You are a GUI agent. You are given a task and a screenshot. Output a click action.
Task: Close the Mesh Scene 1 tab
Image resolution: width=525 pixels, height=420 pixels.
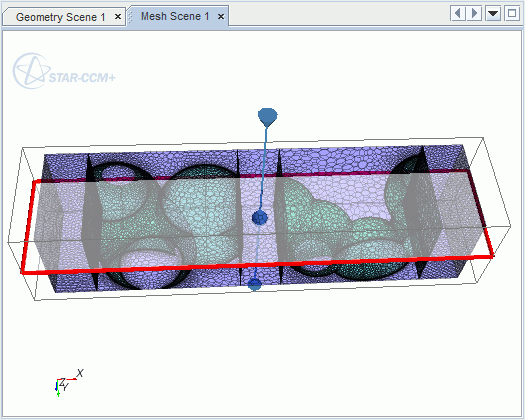221,16
